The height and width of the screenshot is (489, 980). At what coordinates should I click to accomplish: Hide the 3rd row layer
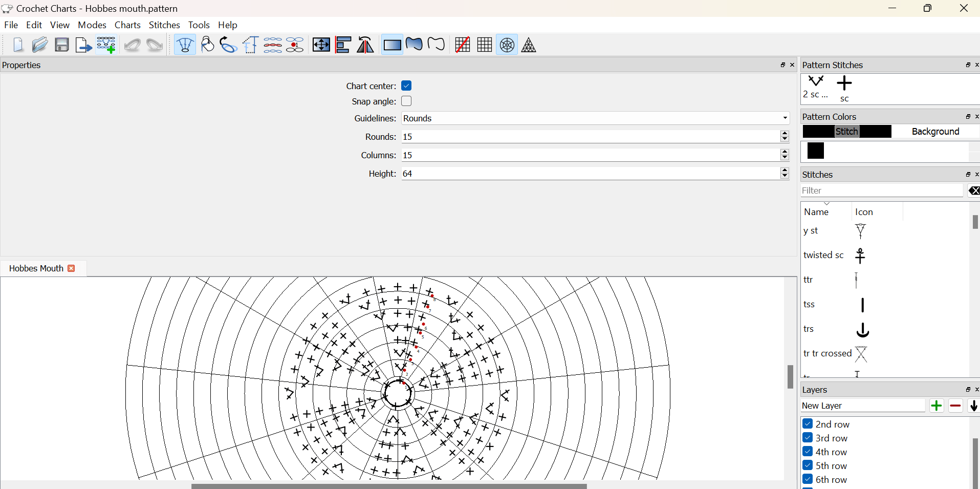(808, 438)
